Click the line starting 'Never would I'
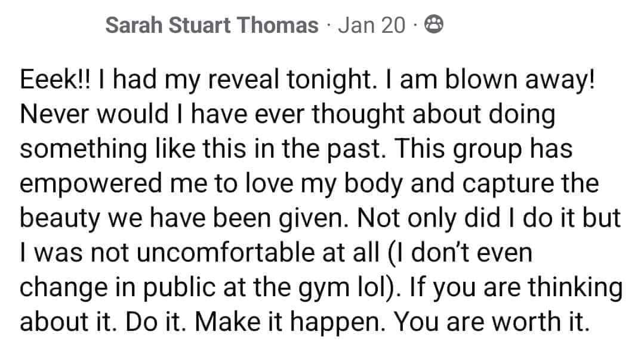The height and width of the screenshot is (347, 644). pyautogui.click(x=288, y=114)
